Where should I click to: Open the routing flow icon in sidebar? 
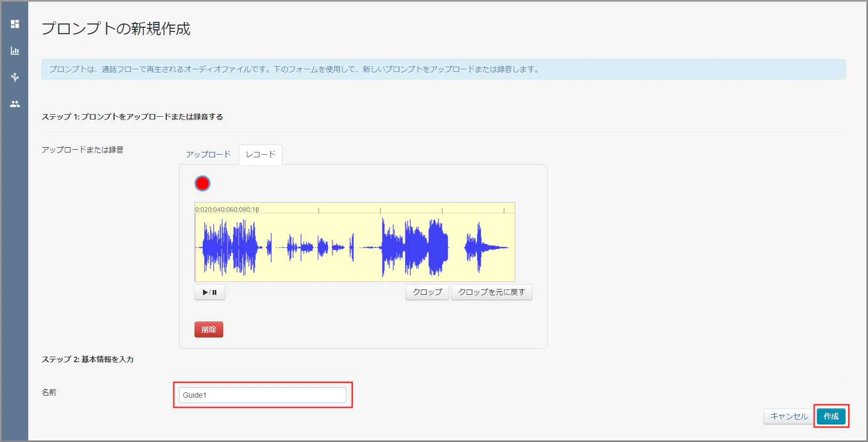pos(15,77)
